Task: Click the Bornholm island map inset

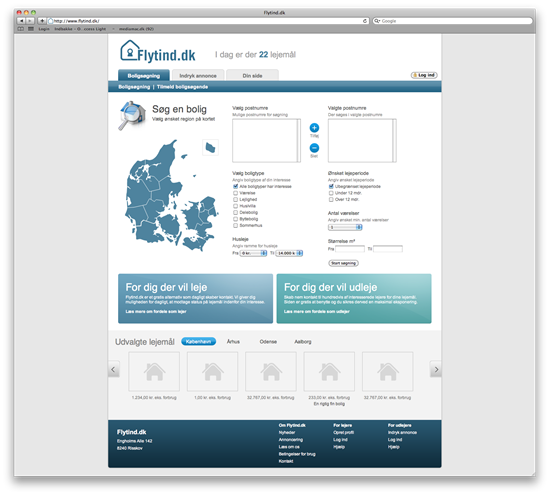Action: (210, 147)
